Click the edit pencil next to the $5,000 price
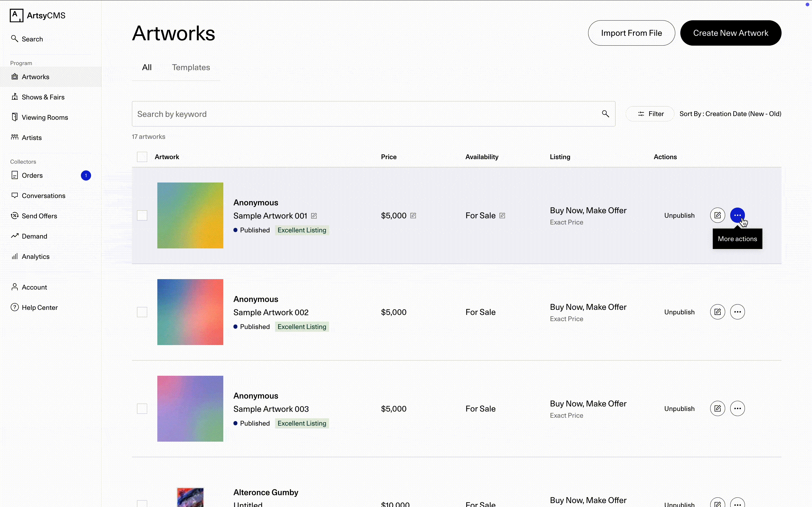The image size is (812, 507). 413,215
